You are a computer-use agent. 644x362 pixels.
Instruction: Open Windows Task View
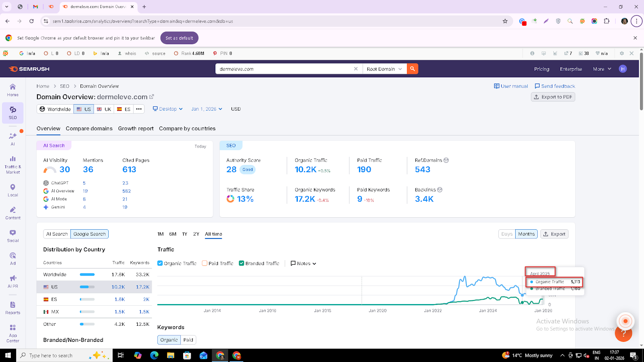120,355
